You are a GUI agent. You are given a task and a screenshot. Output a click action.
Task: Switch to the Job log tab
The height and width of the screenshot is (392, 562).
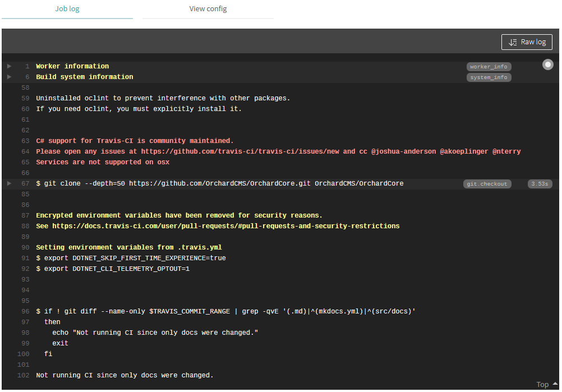67,9
